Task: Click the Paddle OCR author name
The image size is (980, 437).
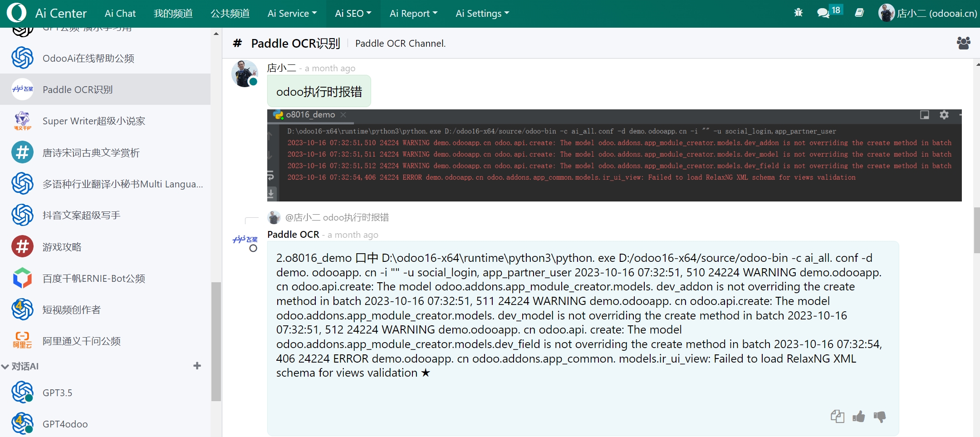Action: [x=293, y=234]
